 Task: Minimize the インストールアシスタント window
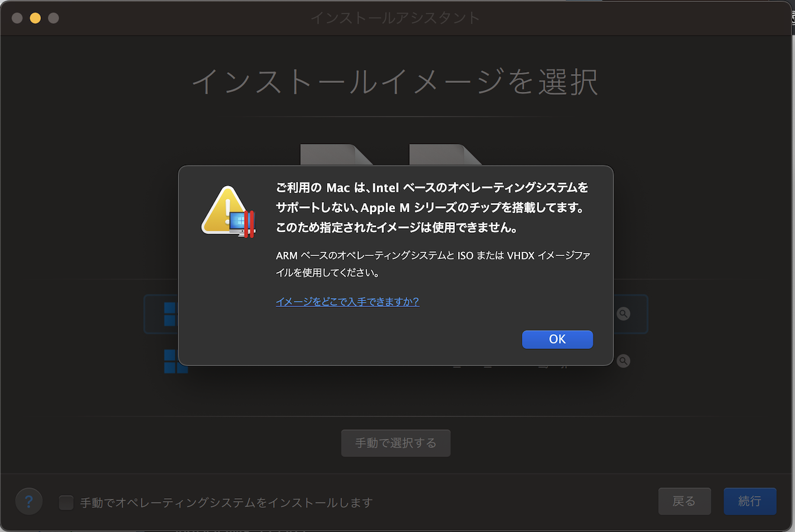point(36,18)
